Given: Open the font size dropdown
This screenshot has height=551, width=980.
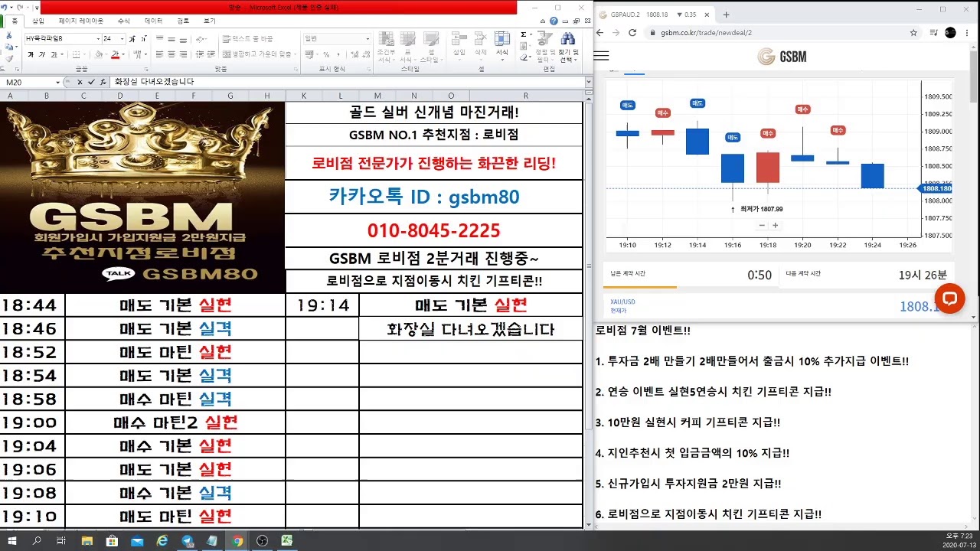Looking at the screenshot, I should [121, 38].
